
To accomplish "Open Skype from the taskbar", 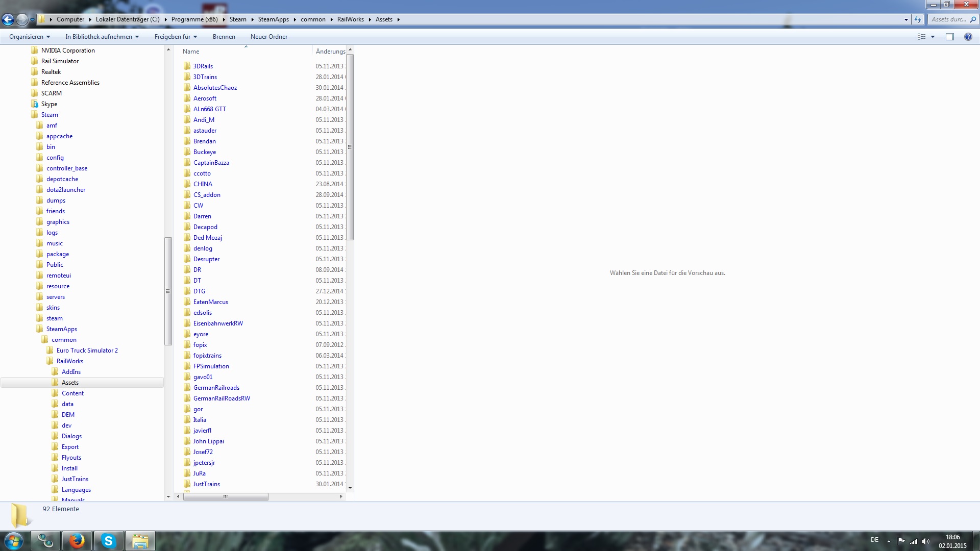I will point(108,541).
